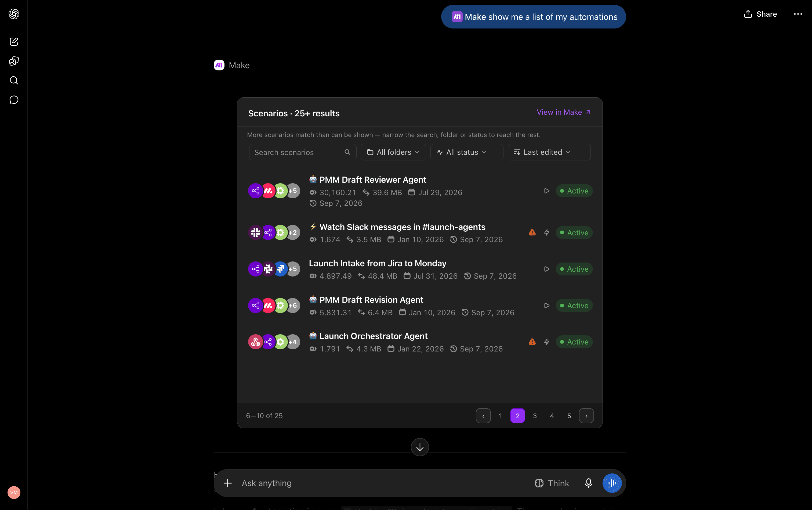Toggle Active status of PMM Draft Reviewer Agent
This screenshot has height=510, width=812.
(x=574, y=191)
